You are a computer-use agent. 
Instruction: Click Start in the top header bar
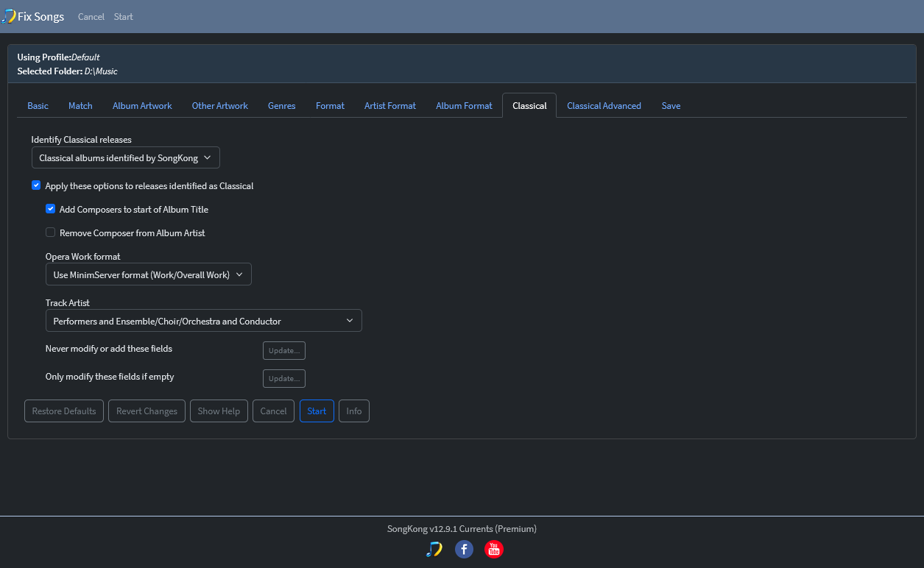click(124, 17)
